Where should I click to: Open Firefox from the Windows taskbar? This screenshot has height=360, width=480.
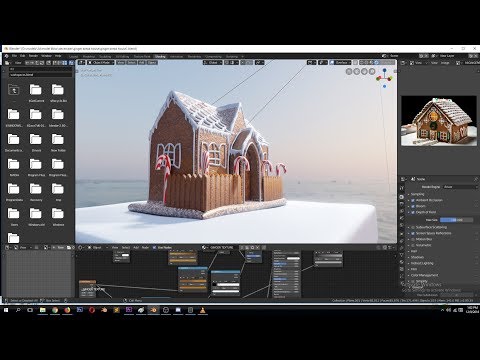coord(67,310)
